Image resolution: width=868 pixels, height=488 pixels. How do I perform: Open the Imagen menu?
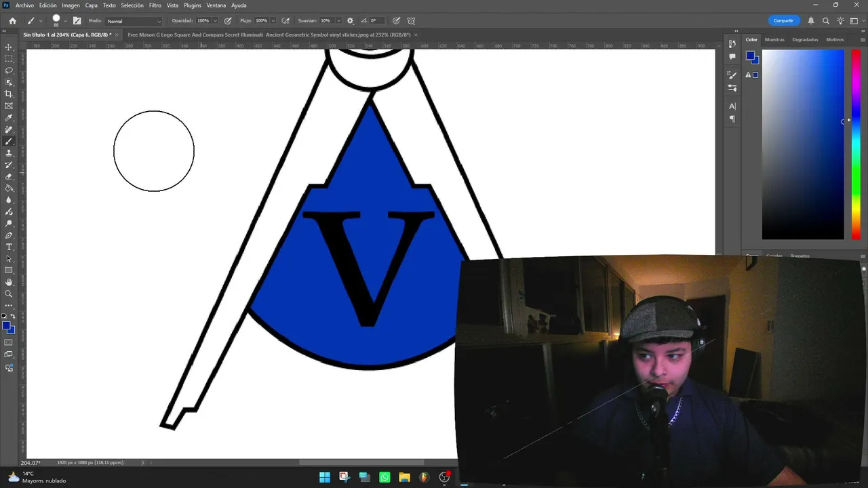(x=71, y=5)
